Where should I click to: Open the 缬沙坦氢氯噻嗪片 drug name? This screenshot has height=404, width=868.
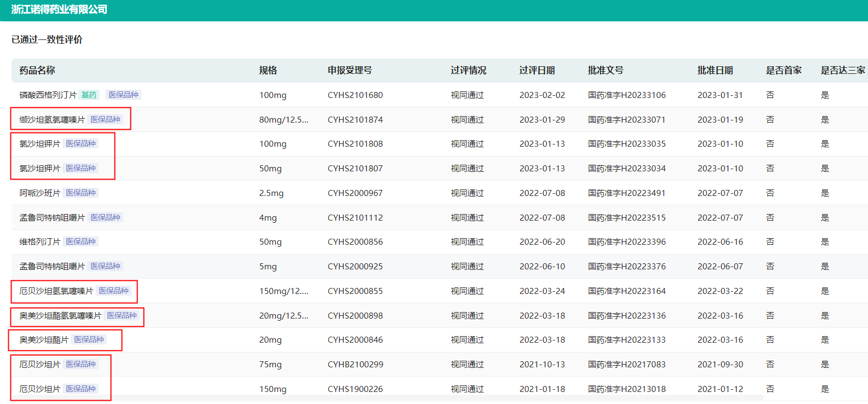(x=52, y=119)
